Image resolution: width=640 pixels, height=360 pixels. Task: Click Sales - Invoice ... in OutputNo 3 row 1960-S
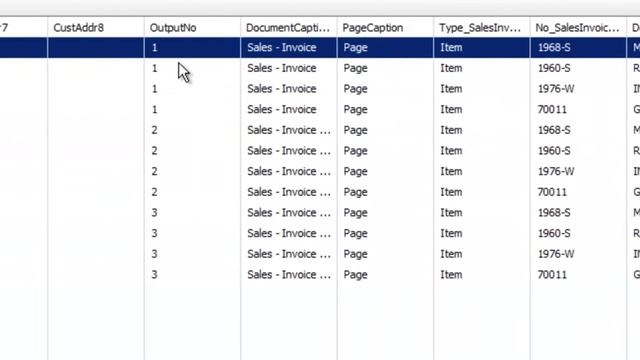(289, 233)
